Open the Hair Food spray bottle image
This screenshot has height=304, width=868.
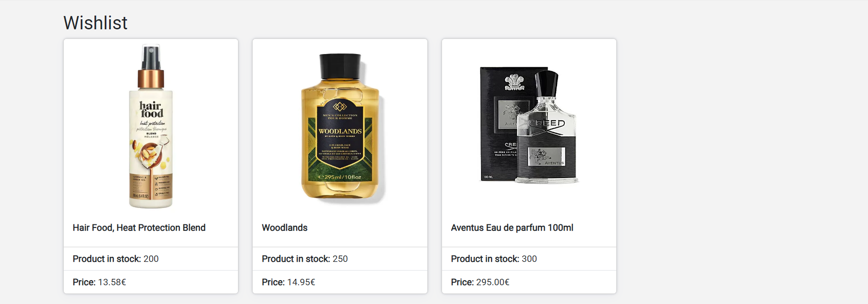click(151, 126)
